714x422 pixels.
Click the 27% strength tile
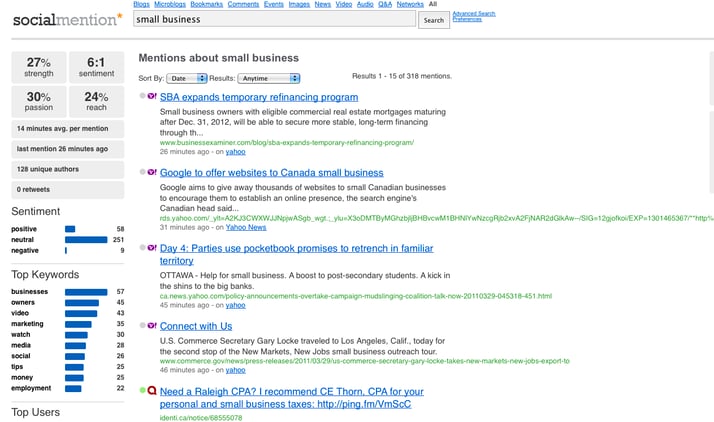pyautogui.click(x=39, y=67)
